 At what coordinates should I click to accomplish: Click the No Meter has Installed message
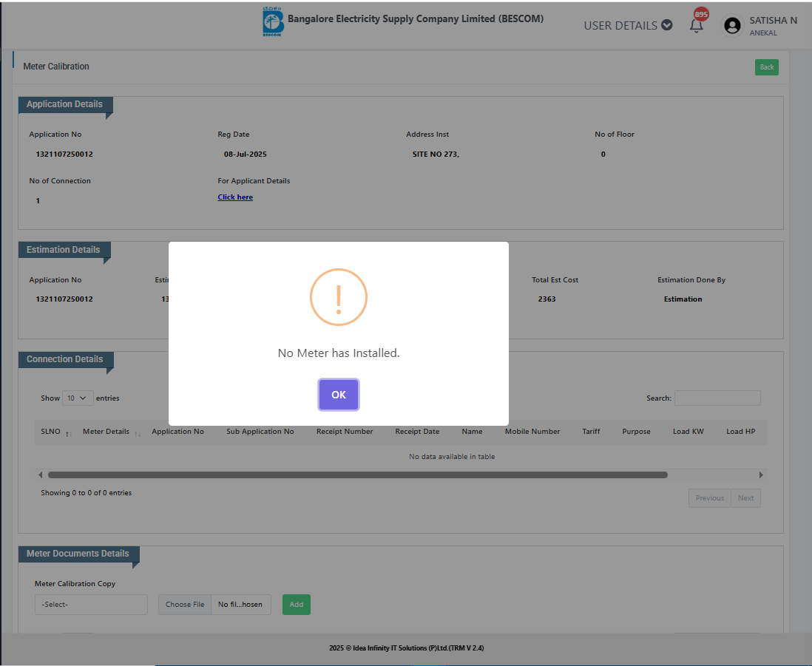[339, 353]
